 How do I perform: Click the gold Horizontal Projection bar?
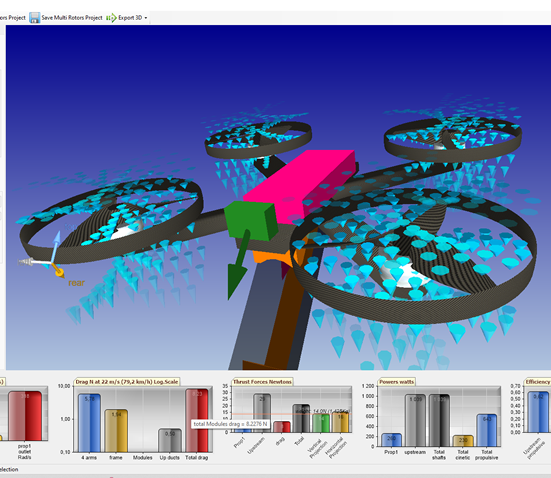[341, 422]
